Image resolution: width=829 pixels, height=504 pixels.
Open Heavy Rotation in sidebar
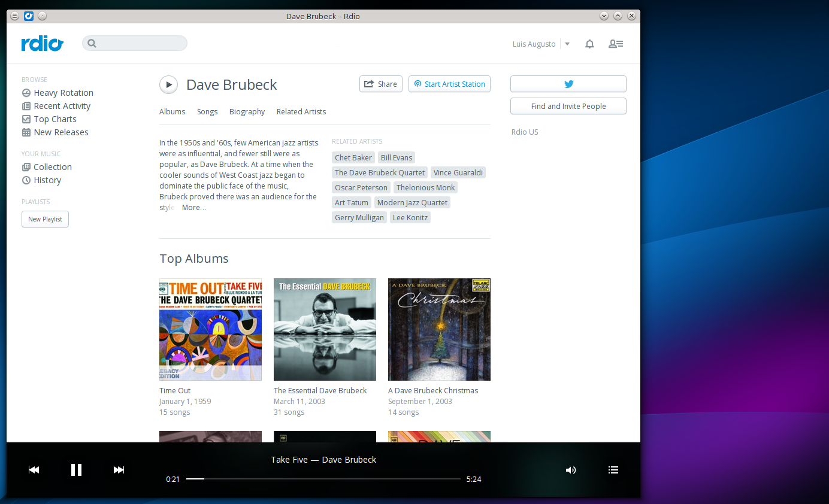(x=58, y=93)
